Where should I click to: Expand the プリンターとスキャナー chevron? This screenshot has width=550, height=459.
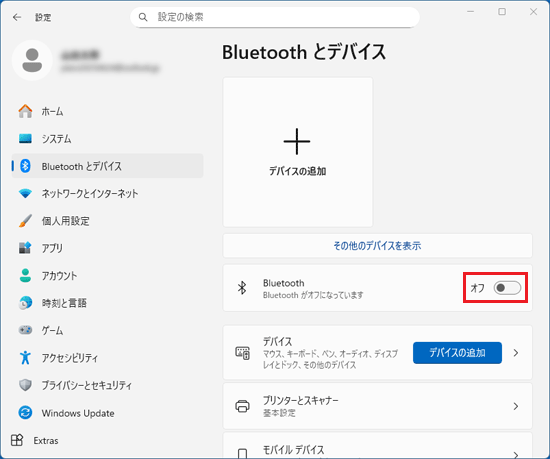[x=516, y=406]
